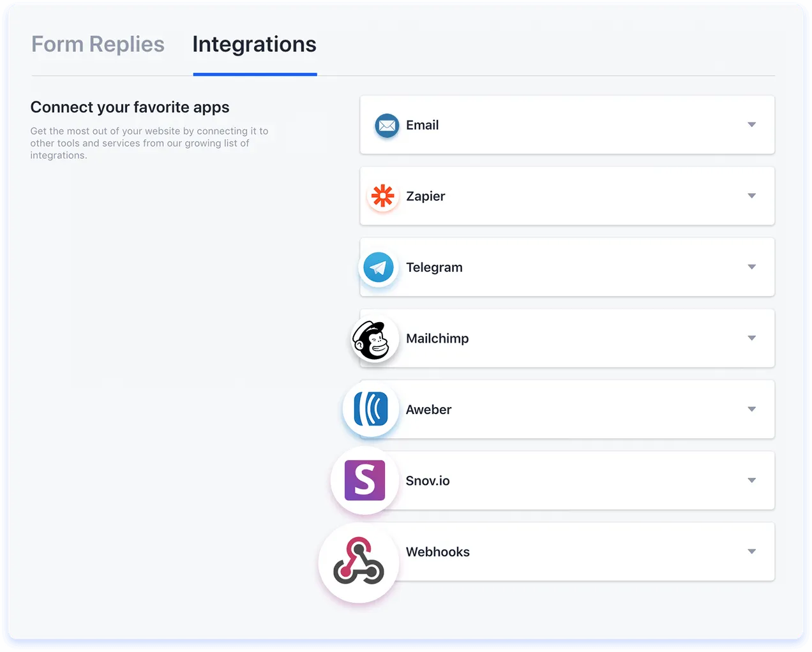Click the Mailchimp label text
The width and height of the screenshot is (812, 652).
(x=437, y=339)
